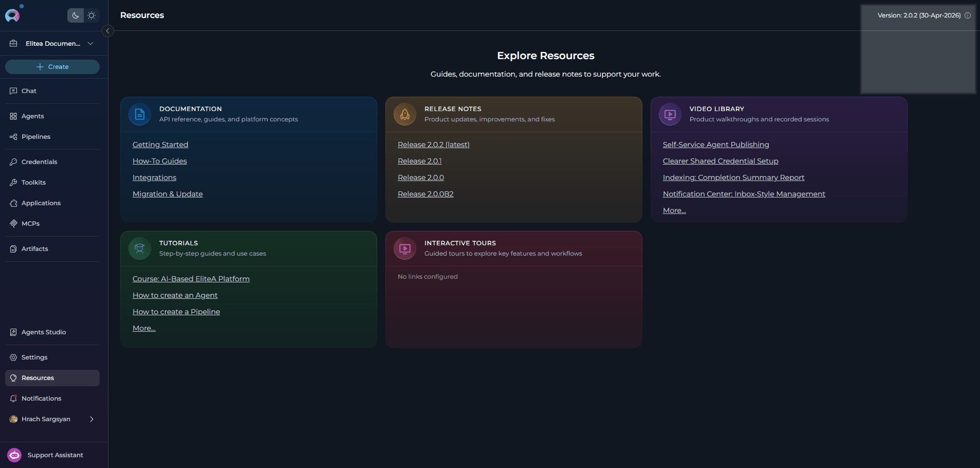Open Self-Service Agent Publishing video
Viewport: 980px width, 468px height.
pyautogui.click(x=716, y=145)
